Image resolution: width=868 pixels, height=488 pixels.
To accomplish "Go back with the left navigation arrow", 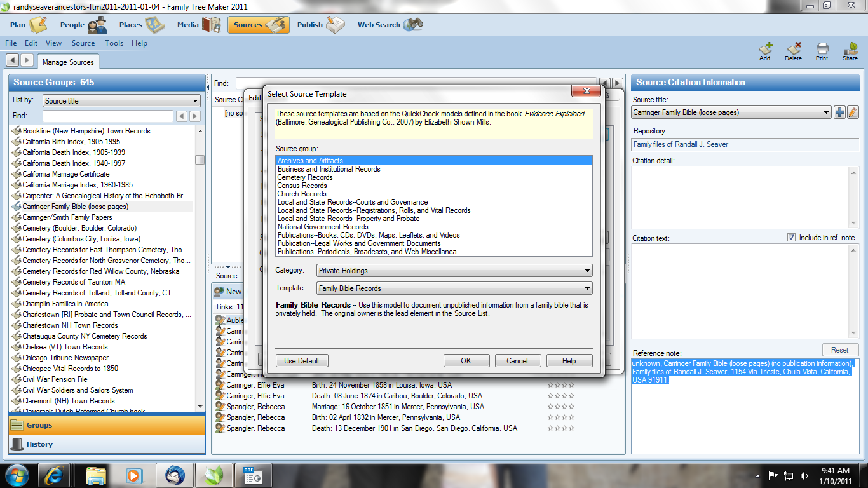I will 12,60.
